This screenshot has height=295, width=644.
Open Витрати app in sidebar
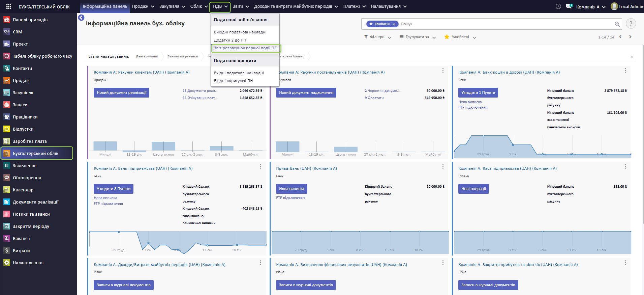pos(21,250)
